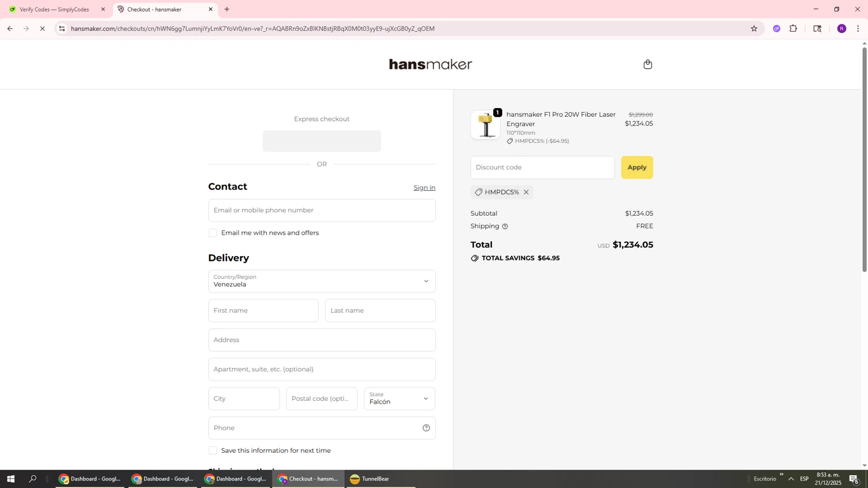Focus the First name field

tap(263, 310)
